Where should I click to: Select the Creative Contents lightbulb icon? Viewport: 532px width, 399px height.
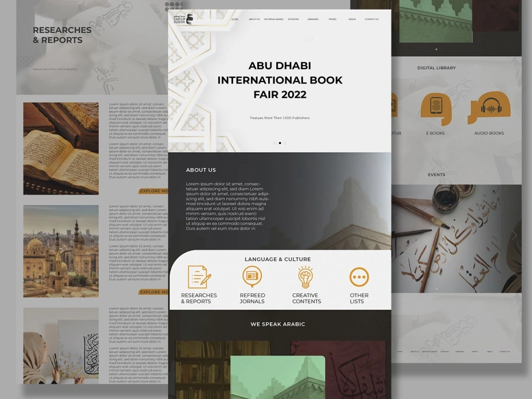[305, 277]
